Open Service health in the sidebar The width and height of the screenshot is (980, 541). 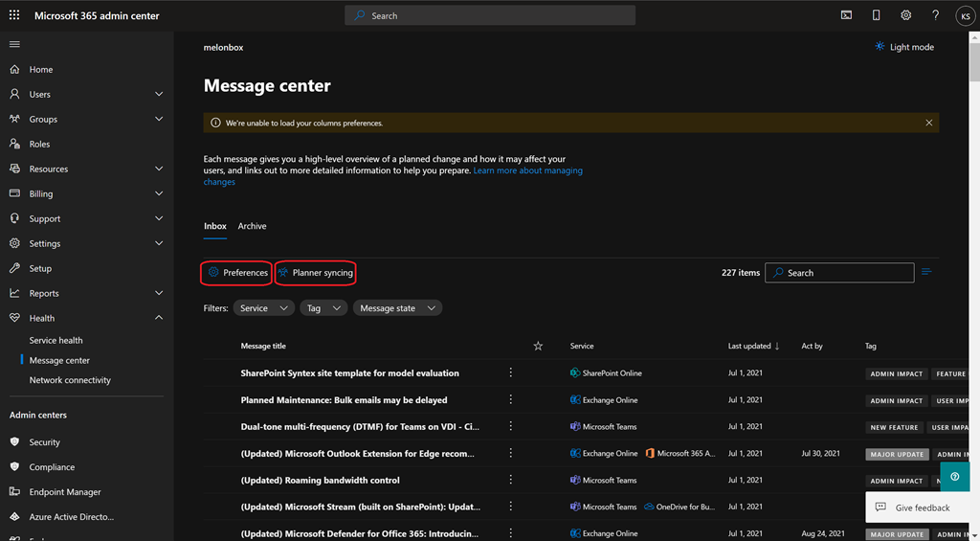pyautogui.click(x=56, y=340)
